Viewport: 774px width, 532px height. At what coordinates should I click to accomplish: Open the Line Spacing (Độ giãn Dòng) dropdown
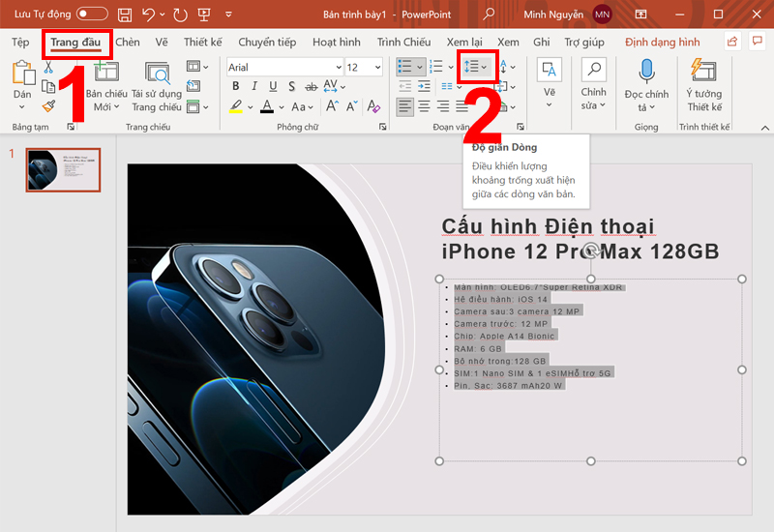click(475, 67)
